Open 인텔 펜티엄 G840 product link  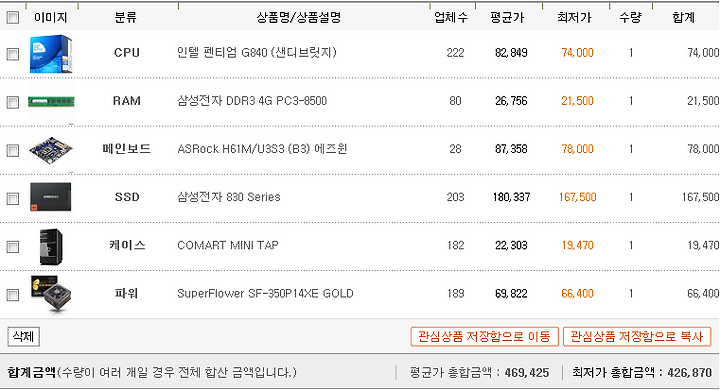click(x=257, y=53)
